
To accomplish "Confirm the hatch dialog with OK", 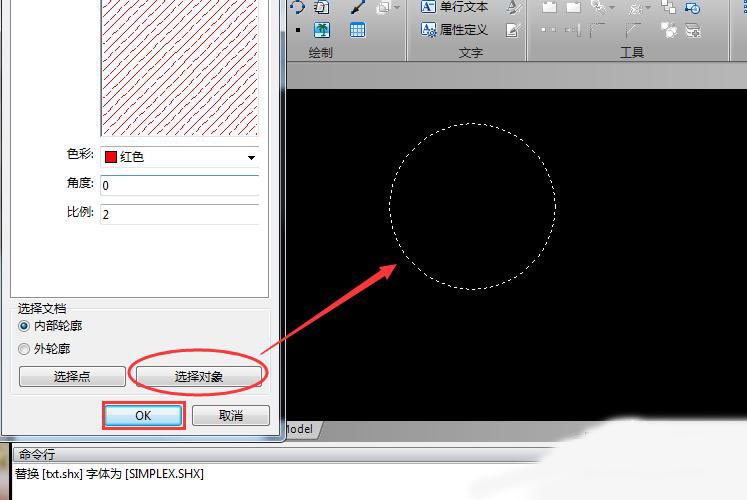I will coord(143,416).
